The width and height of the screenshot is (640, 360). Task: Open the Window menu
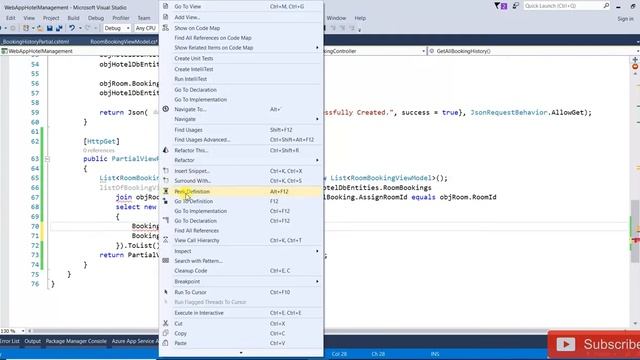point(336,18)
